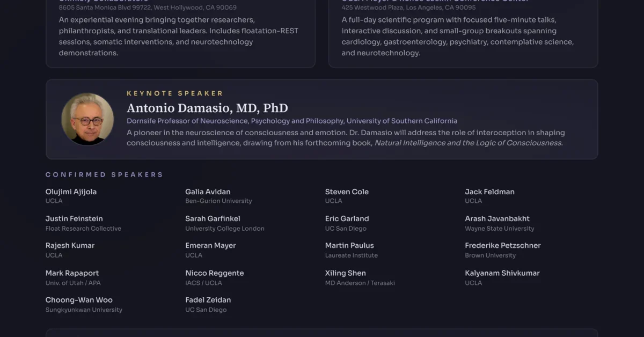Select speaker Kalyanam Shivkumar
This screenshot has height=337, width=644.
click(x=502, y=273)
